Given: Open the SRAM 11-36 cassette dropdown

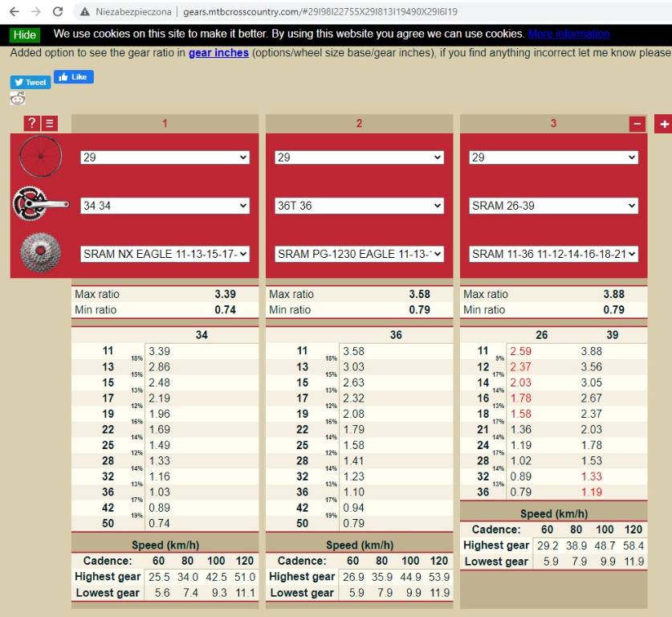Looking at the screenshot, I should tap(553, 254).
